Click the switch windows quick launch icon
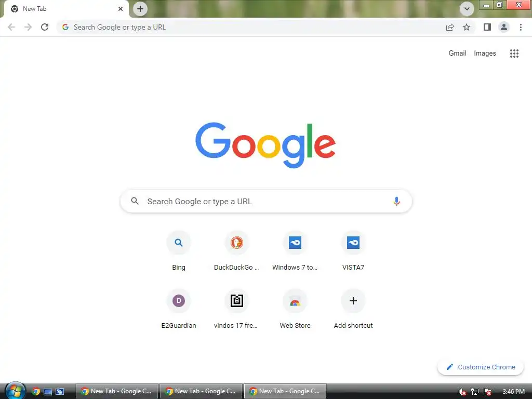 [x=60, y=392]
